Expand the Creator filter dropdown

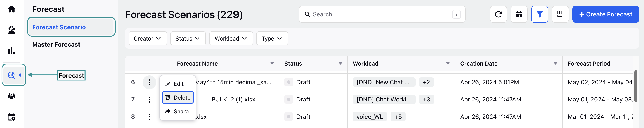tap(147, 38)
